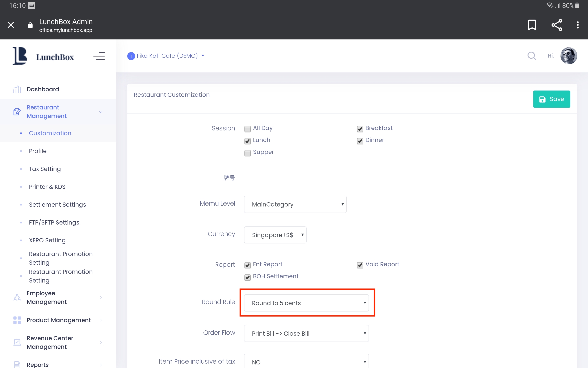Viewport: 588px width, 368px height.
Task: Open Tax Setting in sidebar
Action: [45, 169]
